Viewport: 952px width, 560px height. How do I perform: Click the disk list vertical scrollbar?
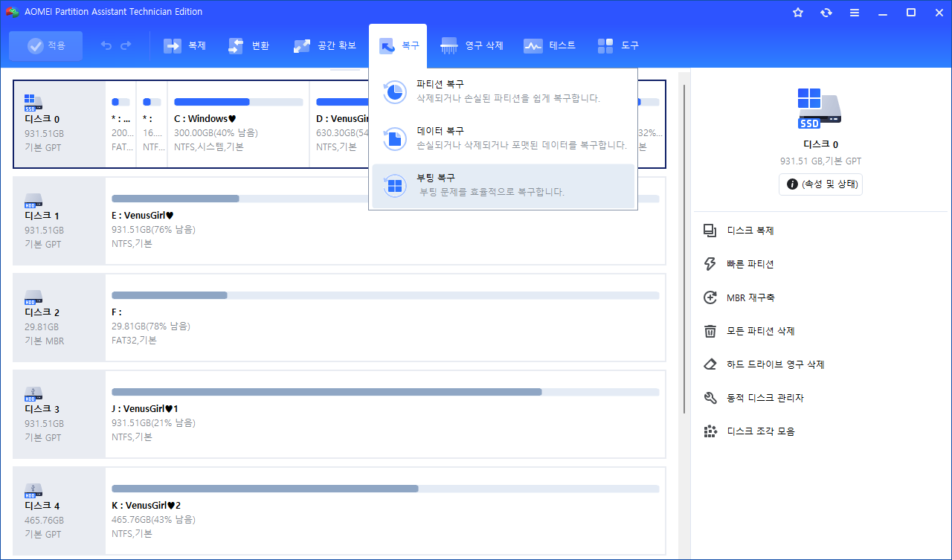point(684,249)
